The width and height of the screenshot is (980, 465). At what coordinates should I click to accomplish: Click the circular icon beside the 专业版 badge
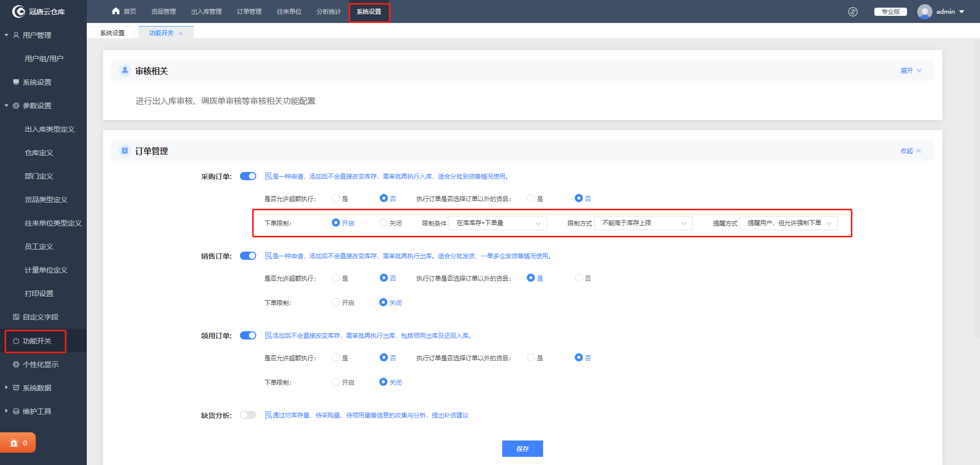click(853, 12)
